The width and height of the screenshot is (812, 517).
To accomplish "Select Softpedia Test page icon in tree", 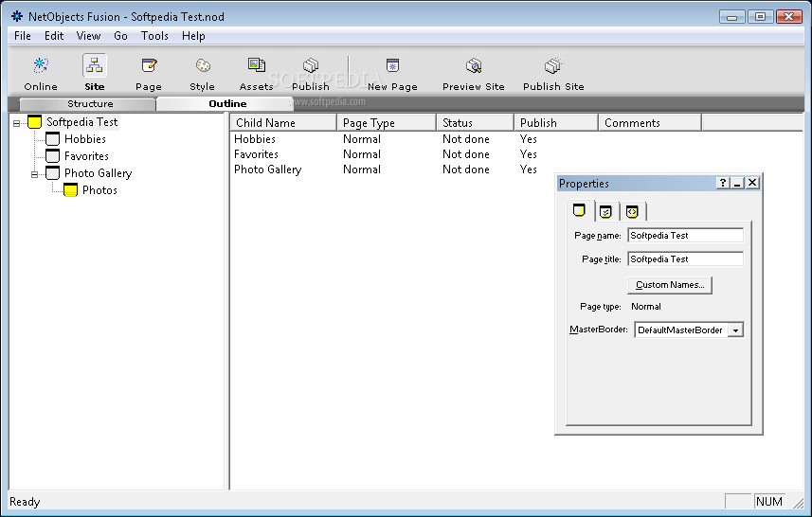I will coord(35,122).
